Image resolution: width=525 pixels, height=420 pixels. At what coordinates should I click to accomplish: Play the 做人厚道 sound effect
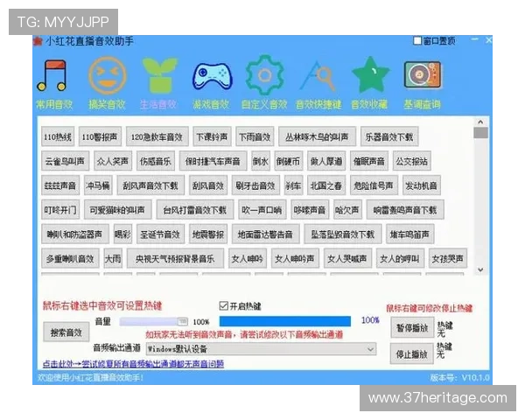tap(326, 161)
